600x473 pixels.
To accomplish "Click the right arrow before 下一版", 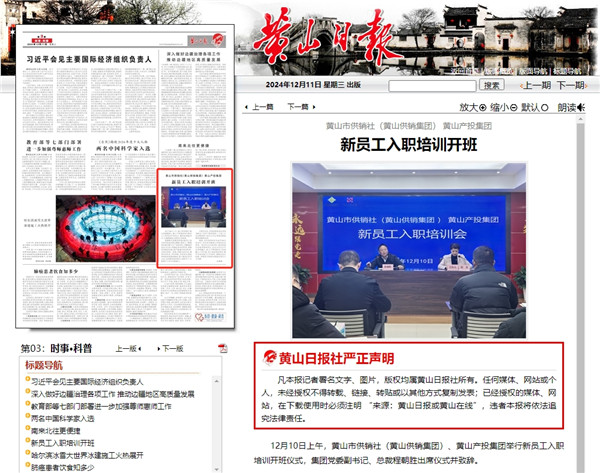I will [158, 349].
